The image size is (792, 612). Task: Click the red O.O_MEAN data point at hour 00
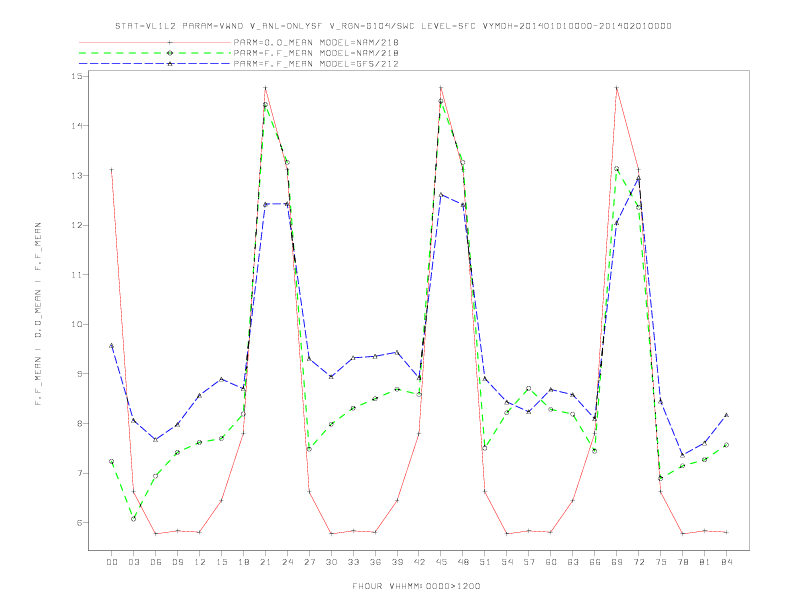112,170
